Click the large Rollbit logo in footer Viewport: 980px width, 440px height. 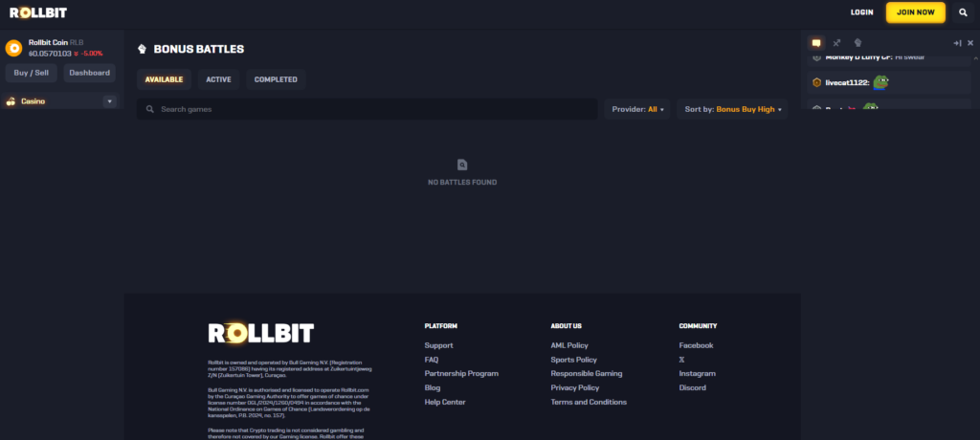pos(261,333)
